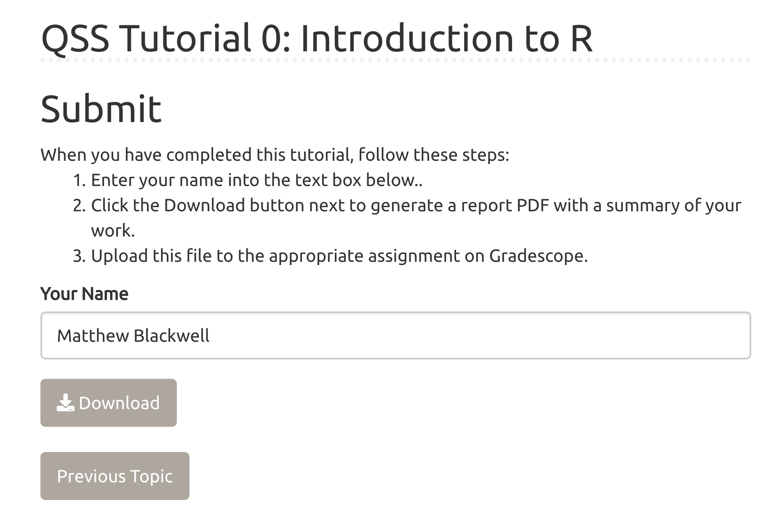This screenshot has height=532, width=774.
Task: Click the empty right side of the name box
Action: (480, 335)
